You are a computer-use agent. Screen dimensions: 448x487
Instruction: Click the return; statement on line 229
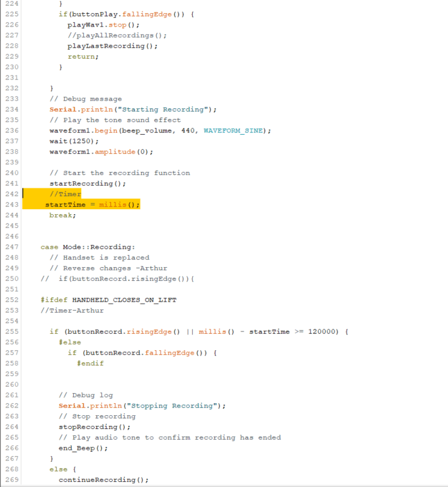pyautogui.click(x=83, y=57)
